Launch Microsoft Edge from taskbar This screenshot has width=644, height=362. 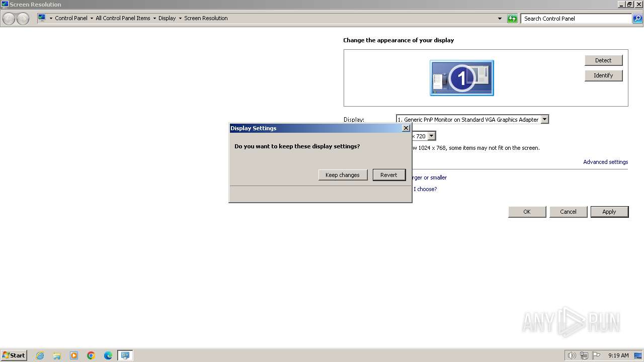[108, 355]
